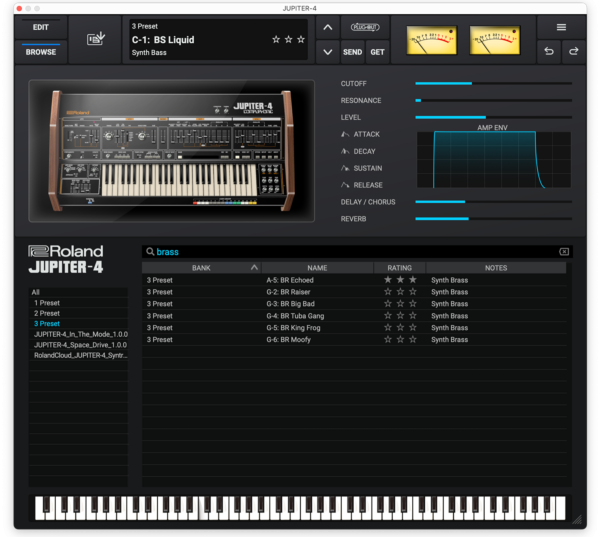Click the undo arrow icon
This screenshot has height=537, width=600.
pyautogui.click(x=549, y=51)
